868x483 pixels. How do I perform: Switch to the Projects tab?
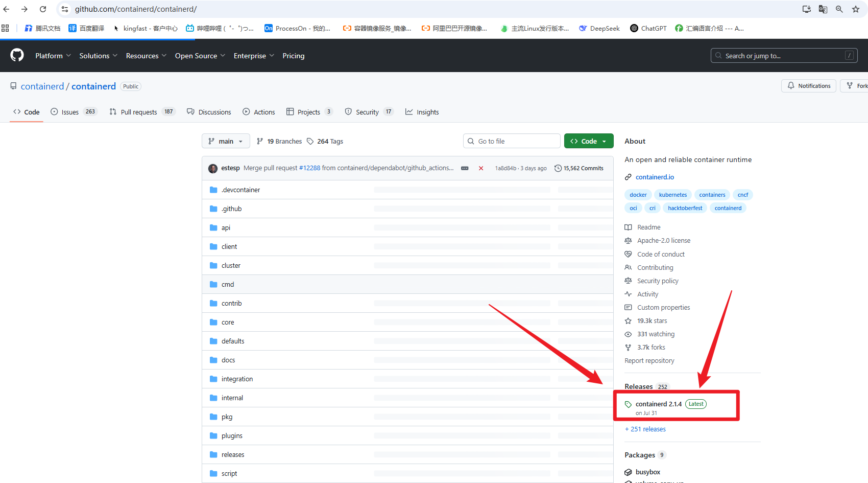[x=309, y=112]
